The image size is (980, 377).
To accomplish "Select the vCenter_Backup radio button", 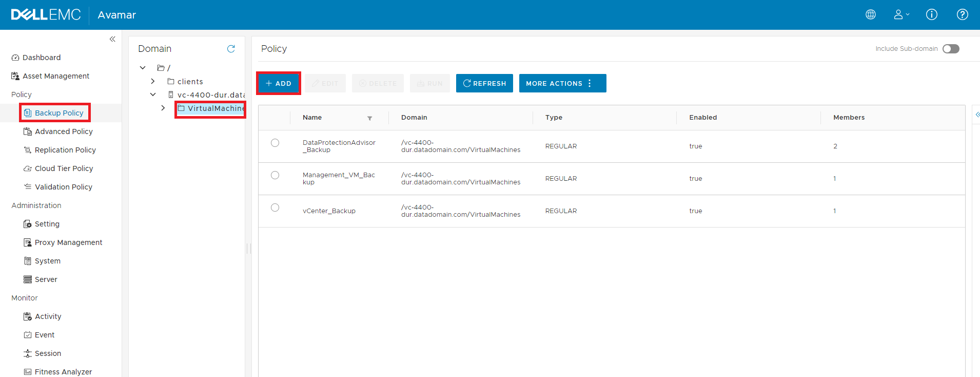I will [x=275, y=208].
